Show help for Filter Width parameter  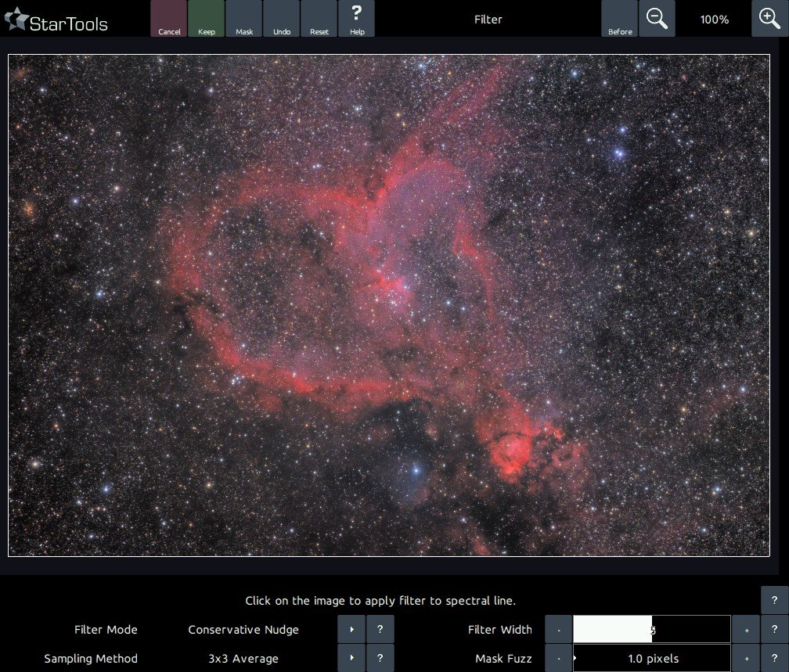click(774, 630)
